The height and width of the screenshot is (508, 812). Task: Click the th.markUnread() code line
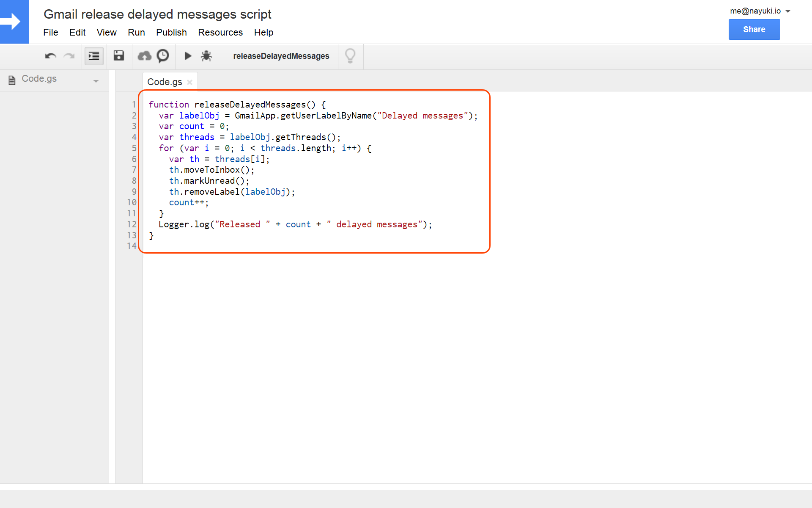click(x=209, y=181)
